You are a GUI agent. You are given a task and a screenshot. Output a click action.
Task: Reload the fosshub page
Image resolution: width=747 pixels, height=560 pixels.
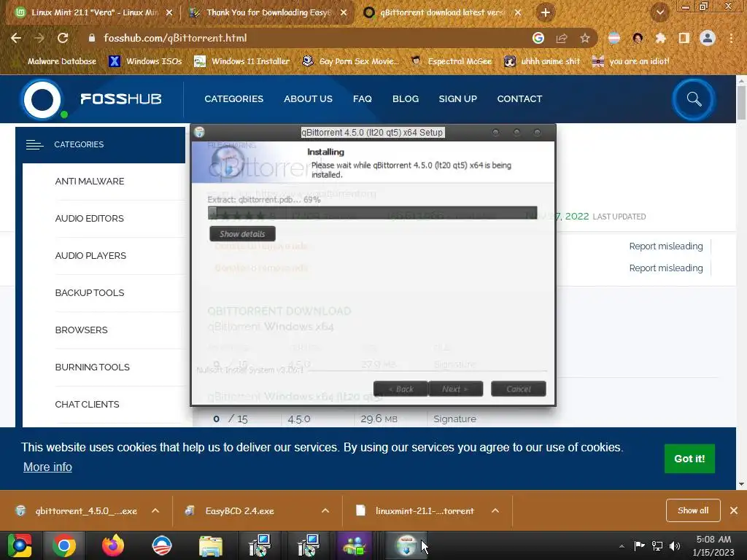pyautogui.click(x=63, y=38)
